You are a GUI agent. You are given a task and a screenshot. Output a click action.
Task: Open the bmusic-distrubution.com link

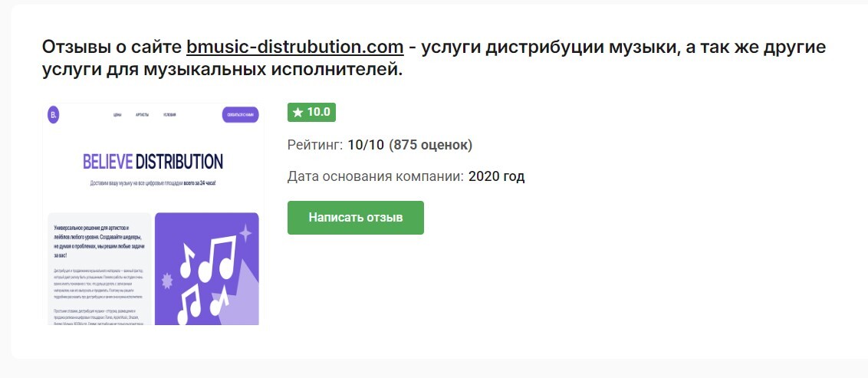pyautogui.click(x=294, y=47)
